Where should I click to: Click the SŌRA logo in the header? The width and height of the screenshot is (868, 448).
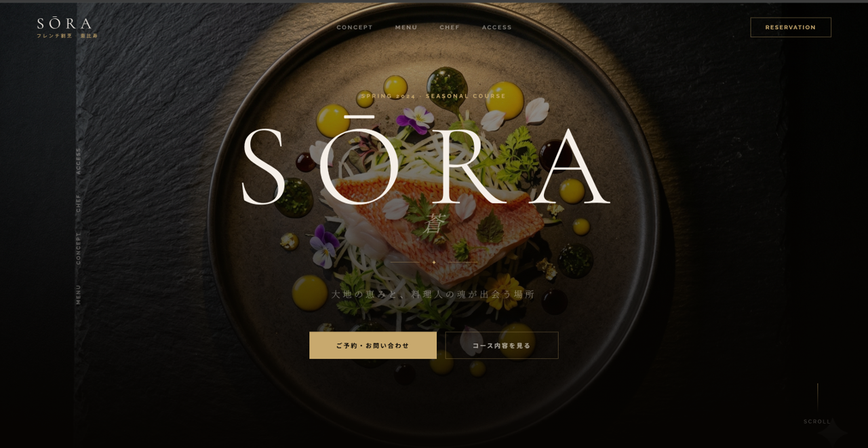click(64, 24)
